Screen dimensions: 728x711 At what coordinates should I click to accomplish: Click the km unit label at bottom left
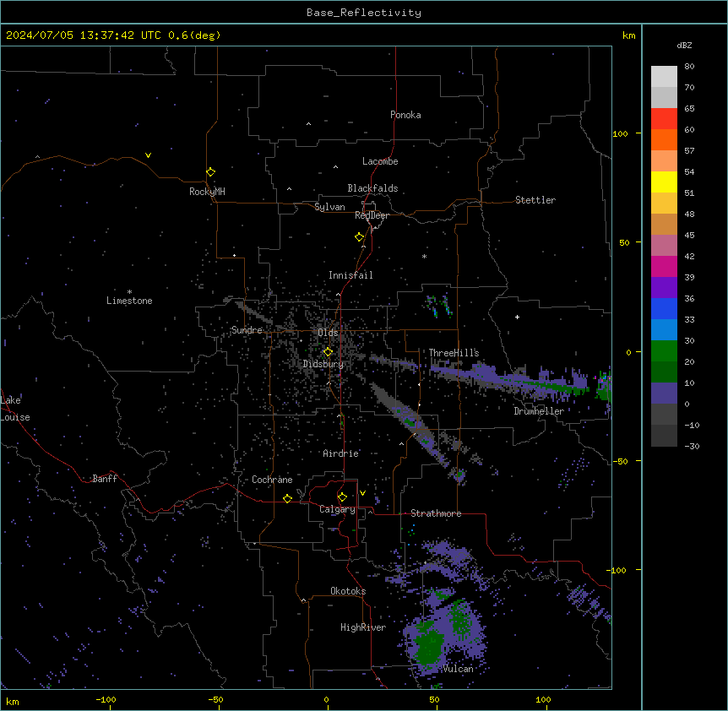coord(13,702)
